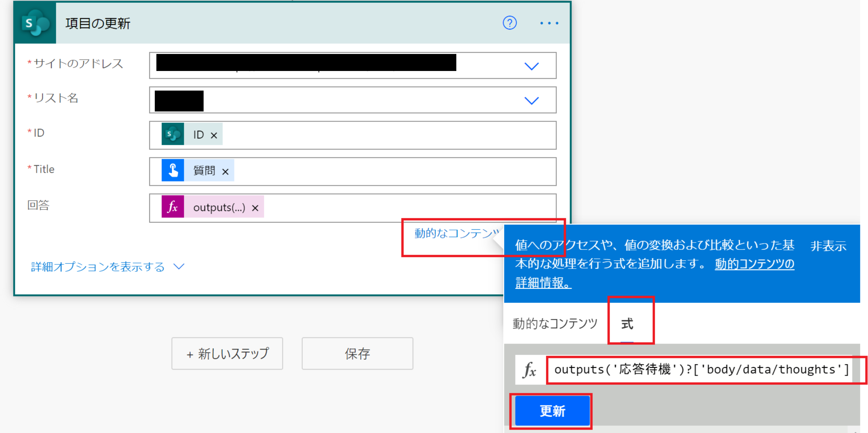The width and height of the screenshot is (868, 433).
Task: Remove the 質問 token from Title
Action: (x=225, y=172)
